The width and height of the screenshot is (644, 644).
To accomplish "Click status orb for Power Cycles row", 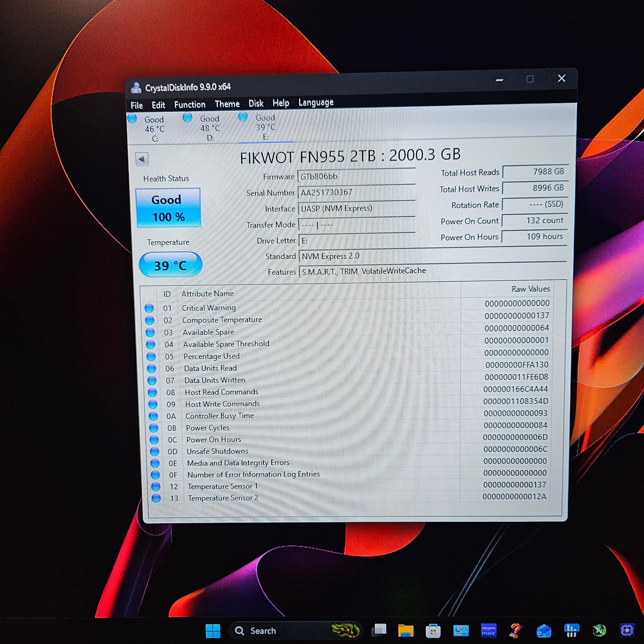I will (x=154, y=428).
